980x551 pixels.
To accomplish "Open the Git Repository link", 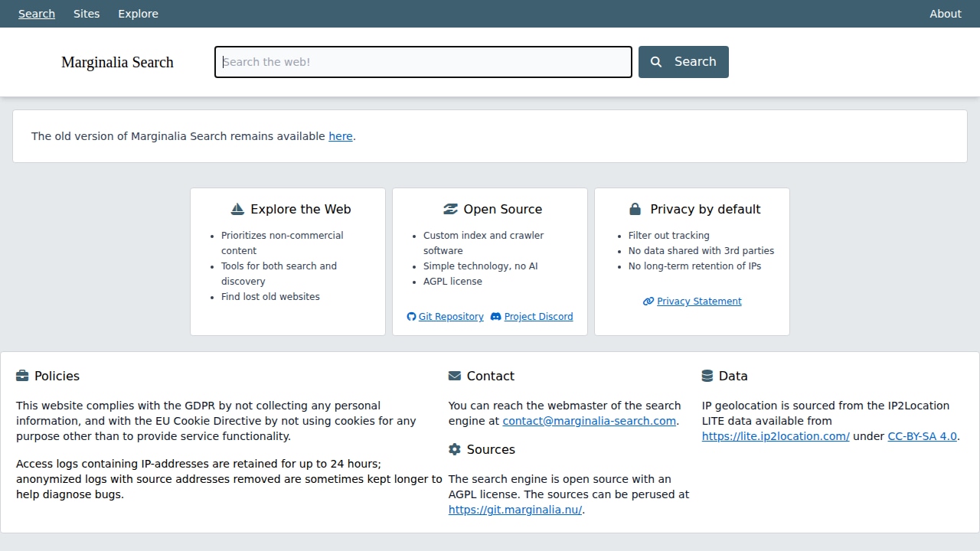I will click(x=451, y=317).
